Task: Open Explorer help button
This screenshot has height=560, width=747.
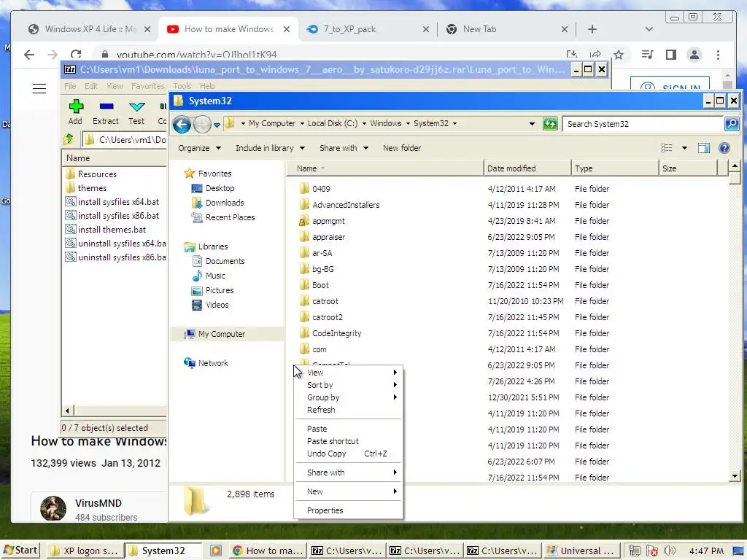Action: point(724,148)
